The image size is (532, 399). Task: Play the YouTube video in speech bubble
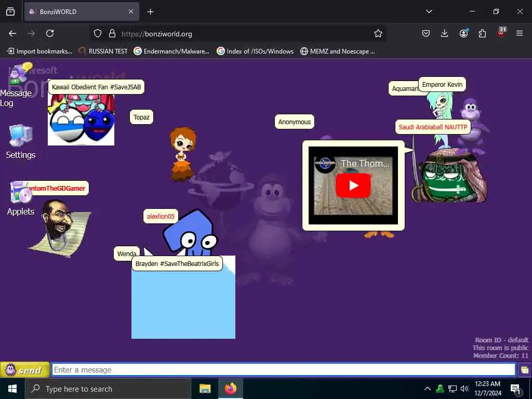pyautogui.click(x=353, y=185)
